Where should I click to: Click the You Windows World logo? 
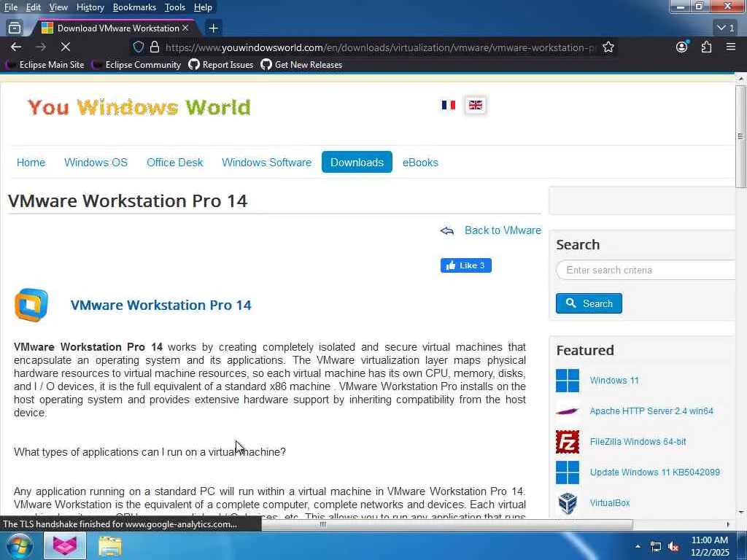[x=139, y=107]
